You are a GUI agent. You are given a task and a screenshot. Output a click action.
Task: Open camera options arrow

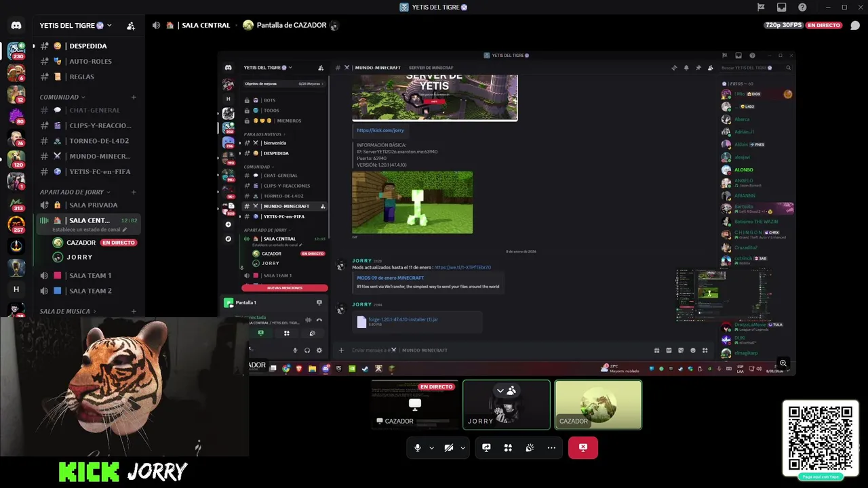point(462,447)
